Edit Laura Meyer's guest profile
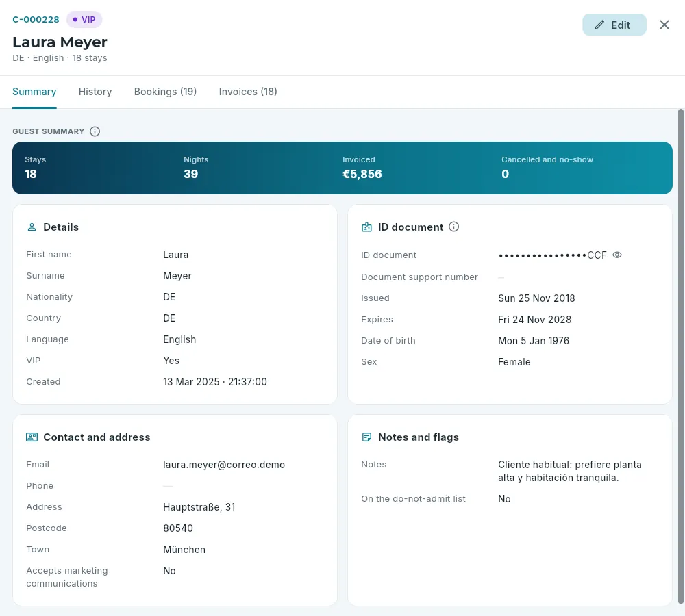Viewport: 685px width, 616px height. click(614, 25)
